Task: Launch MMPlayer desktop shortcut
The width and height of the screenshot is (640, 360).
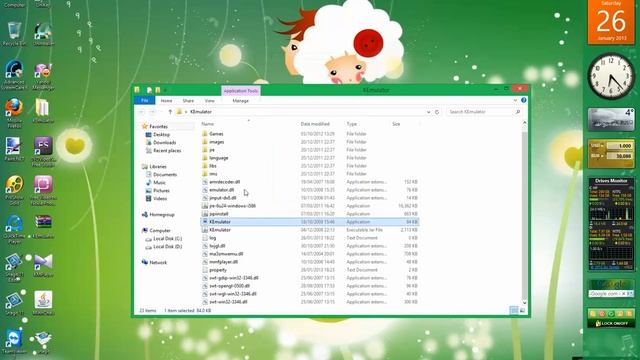Action: coord(43,265)
